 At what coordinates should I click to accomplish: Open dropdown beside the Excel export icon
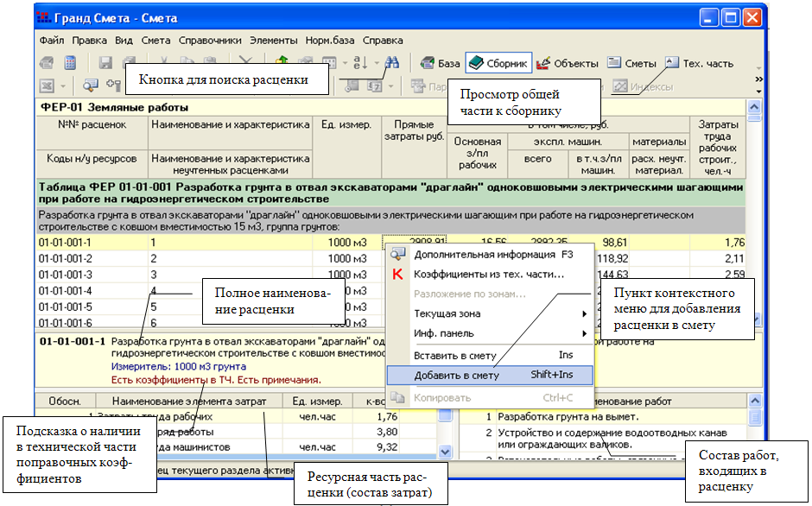click(x=63, y=86)
